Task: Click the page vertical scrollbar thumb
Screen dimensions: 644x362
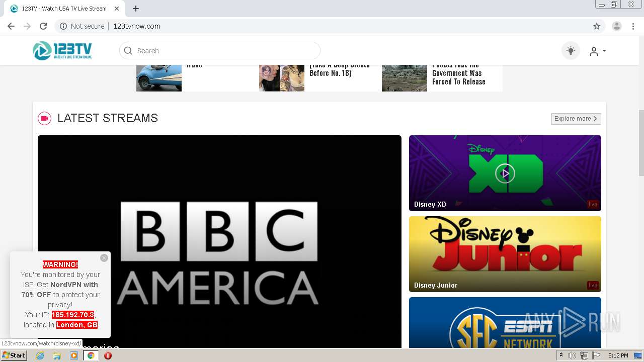Action: point(641,143)
